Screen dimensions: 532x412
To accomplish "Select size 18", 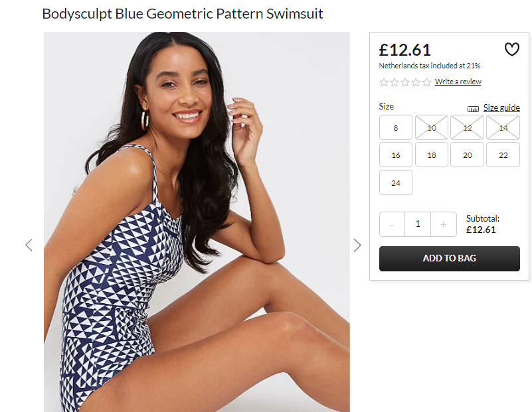I will click(432, 155).
